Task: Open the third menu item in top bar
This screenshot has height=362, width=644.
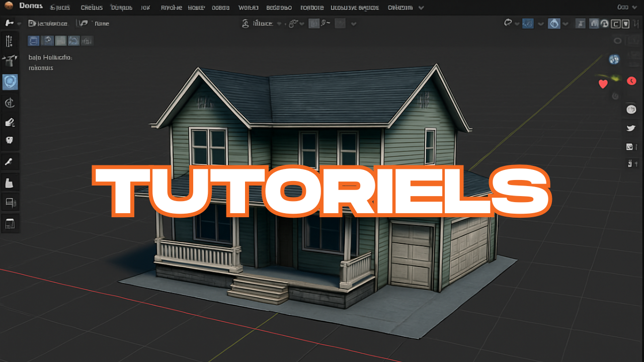Action: pos(92,8)
